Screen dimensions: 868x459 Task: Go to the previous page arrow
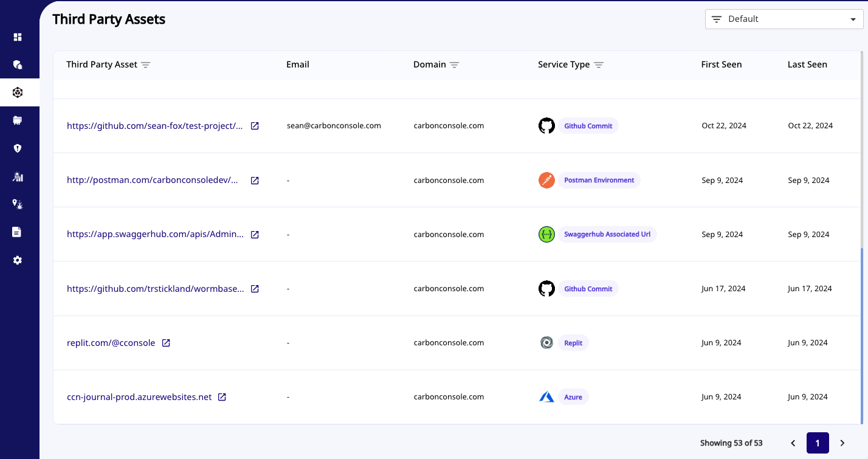[793, 443]
